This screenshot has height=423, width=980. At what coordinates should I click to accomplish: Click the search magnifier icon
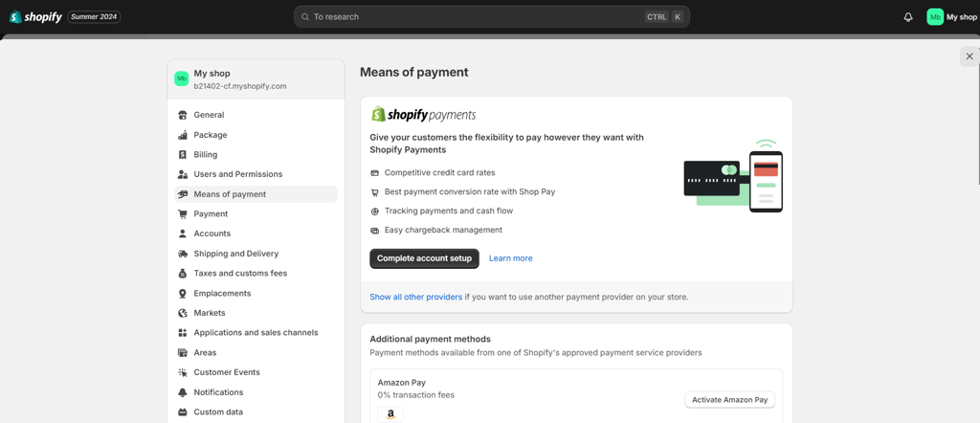click(305, 17)
